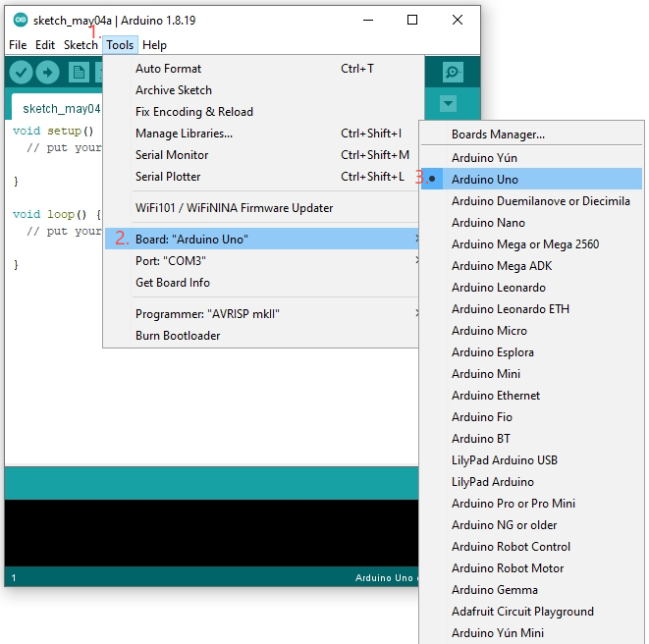
Task: Select Arduino Ethernet board
Action: coord(531,396)
